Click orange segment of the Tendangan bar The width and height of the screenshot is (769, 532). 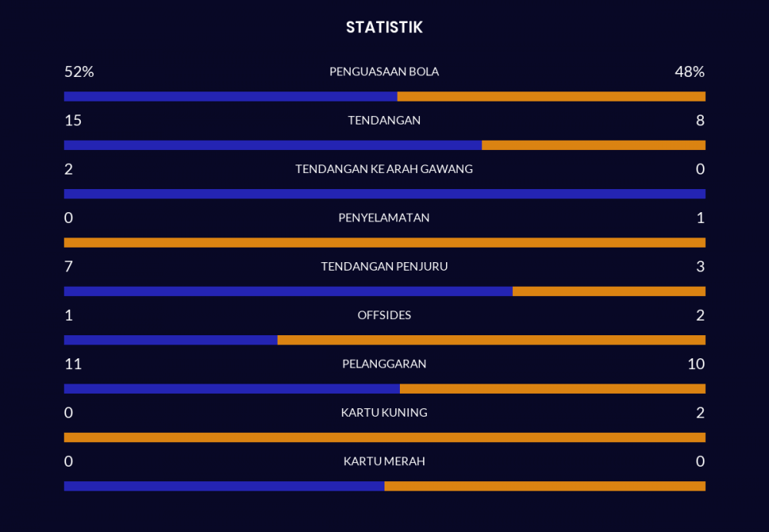(593, 145)
